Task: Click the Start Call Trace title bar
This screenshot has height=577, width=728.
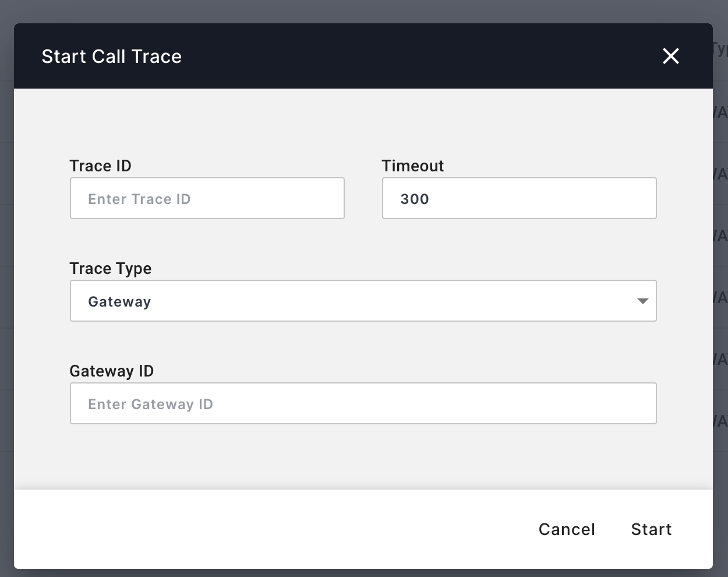Action: [x=111, y=56]
